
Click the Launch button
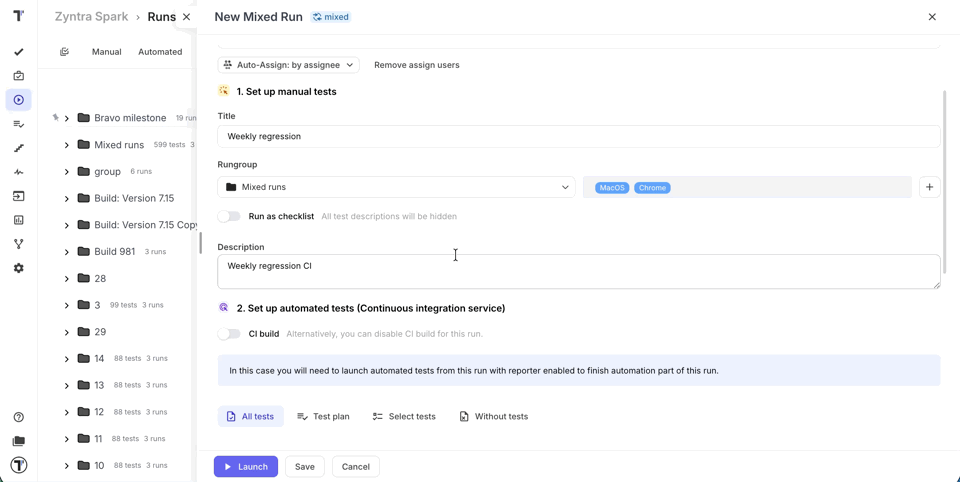click(x=246, y=466)
